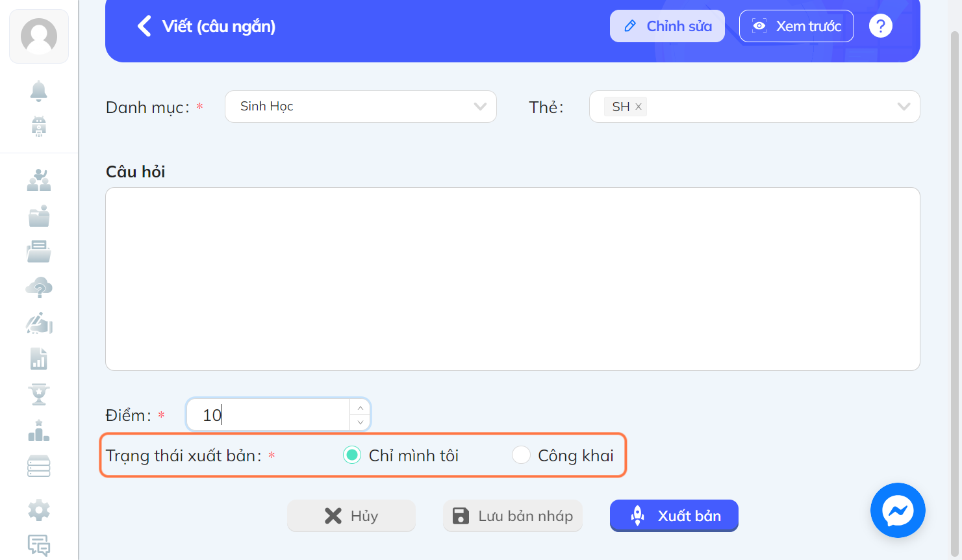This screenshot has height=560, width=962.
Task: Open the help question mark icon
Action: (881, 26)
